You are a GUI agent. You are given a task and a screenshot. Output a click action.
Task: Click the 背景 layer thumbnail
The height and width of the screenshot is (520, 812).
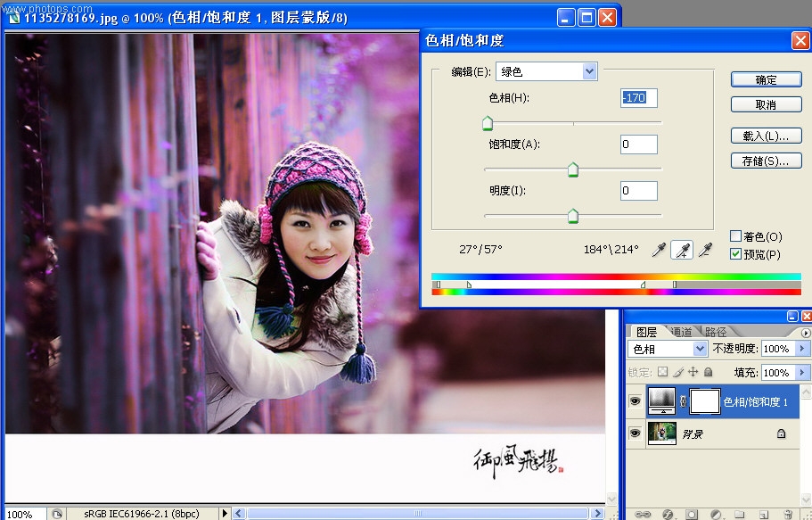[661, 434]
